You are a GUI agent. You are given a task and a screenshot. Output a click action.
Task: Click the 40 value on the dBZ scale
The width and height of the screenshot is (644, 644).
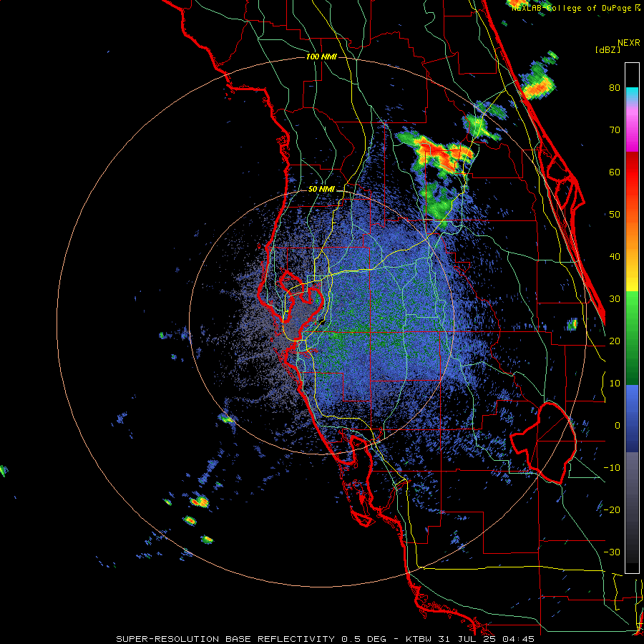tap(615, 257)
